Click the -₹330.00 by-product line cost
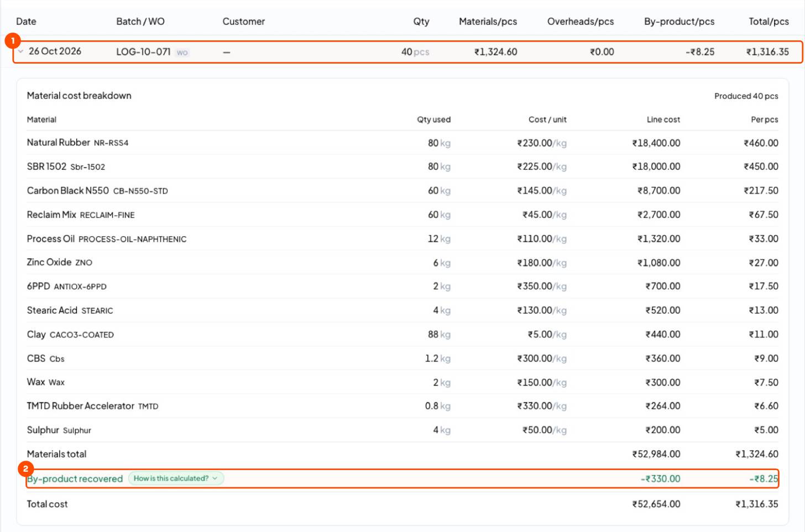The image size is (805, 532). 660,479
